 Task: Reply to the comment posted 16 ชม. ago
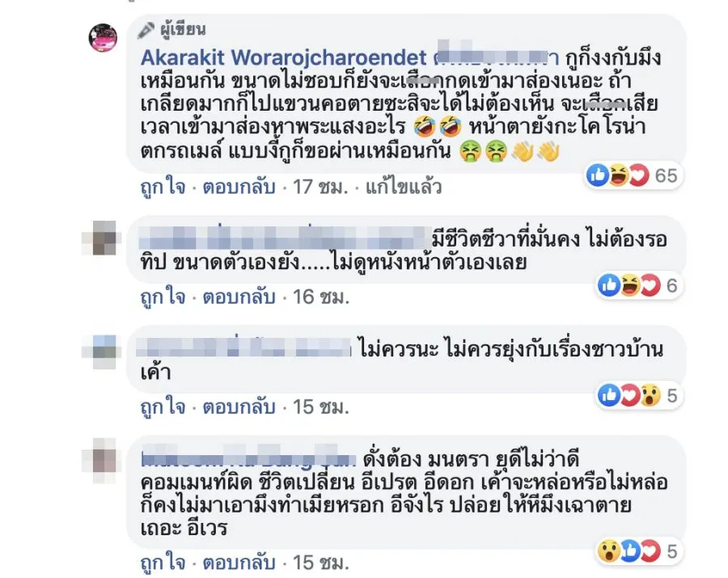pyautogui.click(x=239, y=297)
